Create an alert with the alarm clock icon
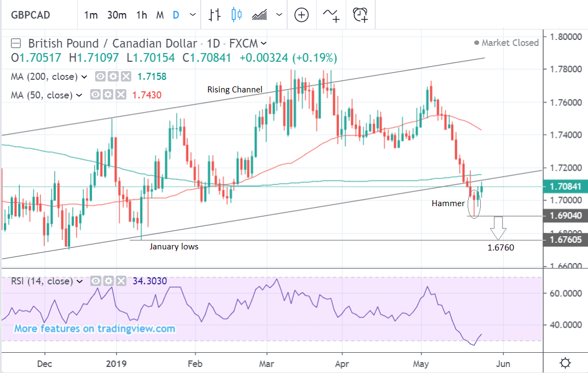The height and width of the screenshot is (373, 588). (x=360, y=15)
